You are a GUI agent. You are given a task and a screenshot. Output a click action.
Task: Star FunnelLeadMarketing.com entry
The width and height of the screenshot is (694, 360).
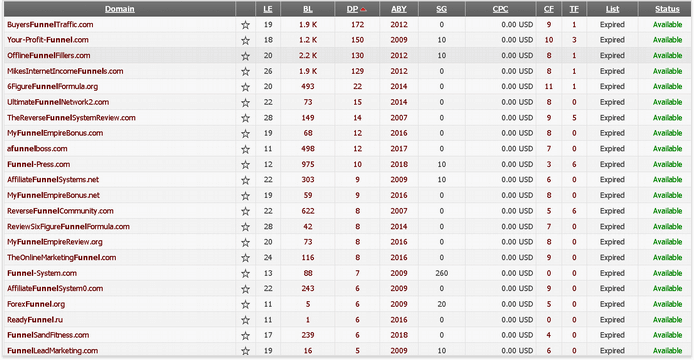tap(245, 351)
